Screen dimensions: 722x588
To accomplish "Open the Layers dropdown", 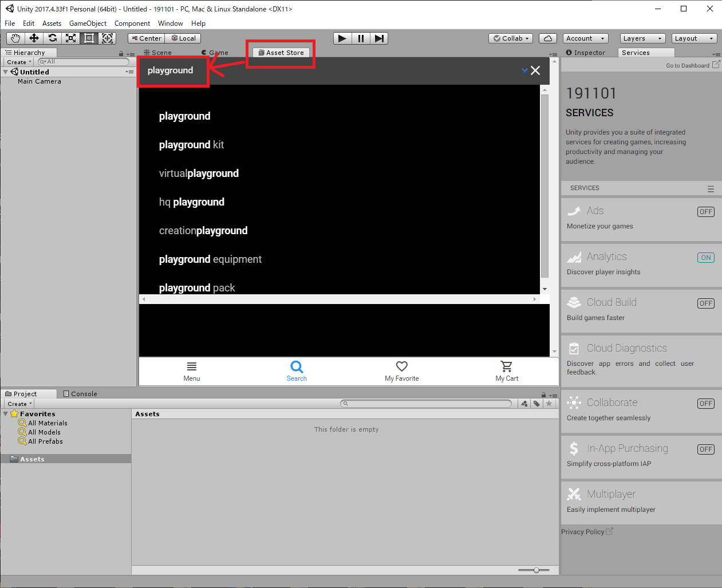I will [642, 38].
